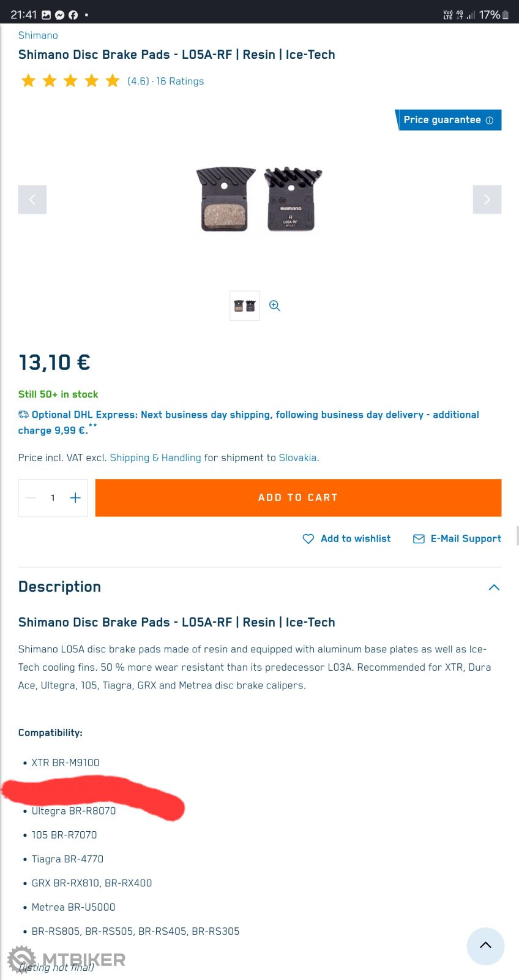
Task: Click the heart wishlist icon
Action: [308, 538]
